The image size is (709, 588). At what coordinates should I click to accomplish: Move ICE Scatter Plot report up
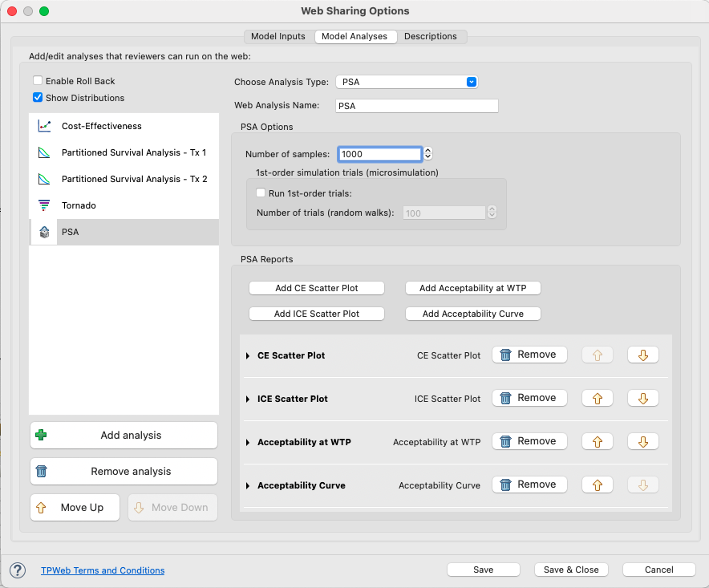pos(598,398)
